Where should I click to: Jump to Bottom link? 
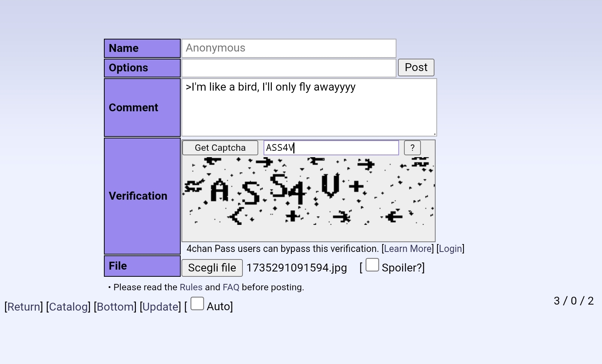115,307
